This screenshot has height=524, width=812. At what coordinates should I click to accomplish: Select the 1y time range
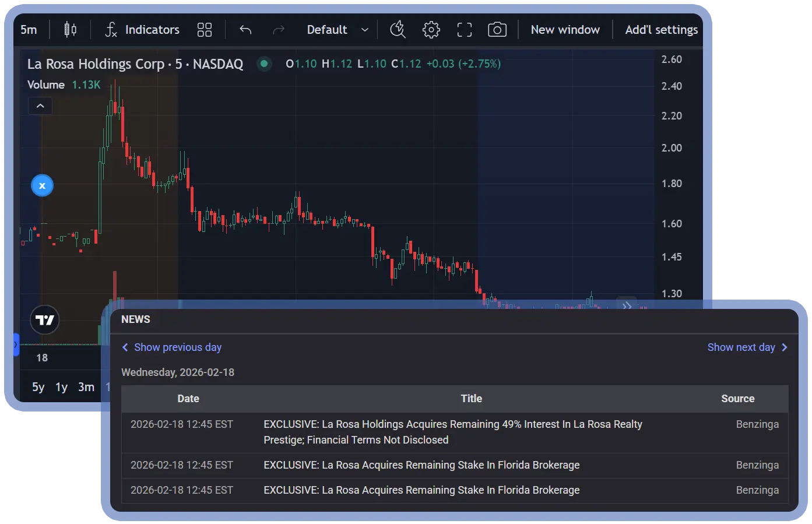point(61,387)
